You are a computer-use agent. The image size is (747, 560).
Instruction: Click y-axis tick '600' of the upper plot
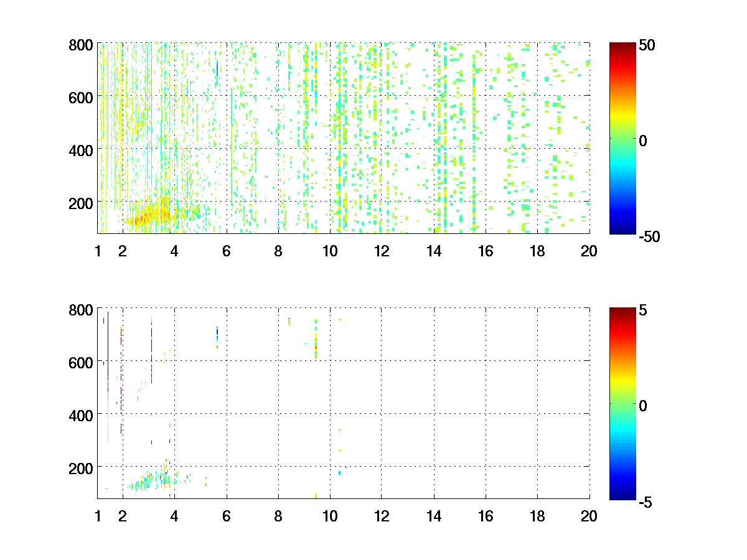click(81, 97)
